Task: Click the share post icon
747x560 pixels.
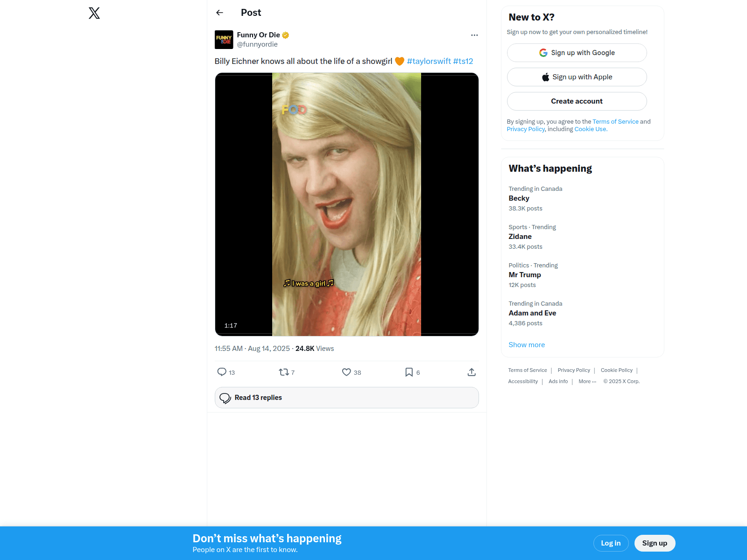Action: pyautogui.click(x=472, y=372)
